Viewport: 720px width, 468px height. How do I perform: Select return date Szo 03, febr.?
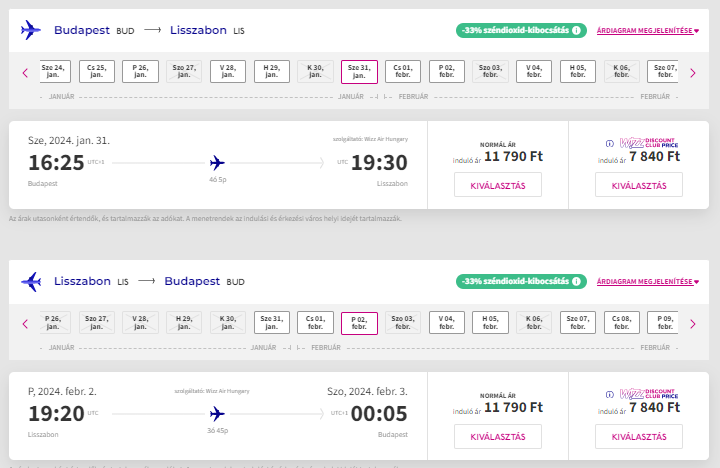403,323
